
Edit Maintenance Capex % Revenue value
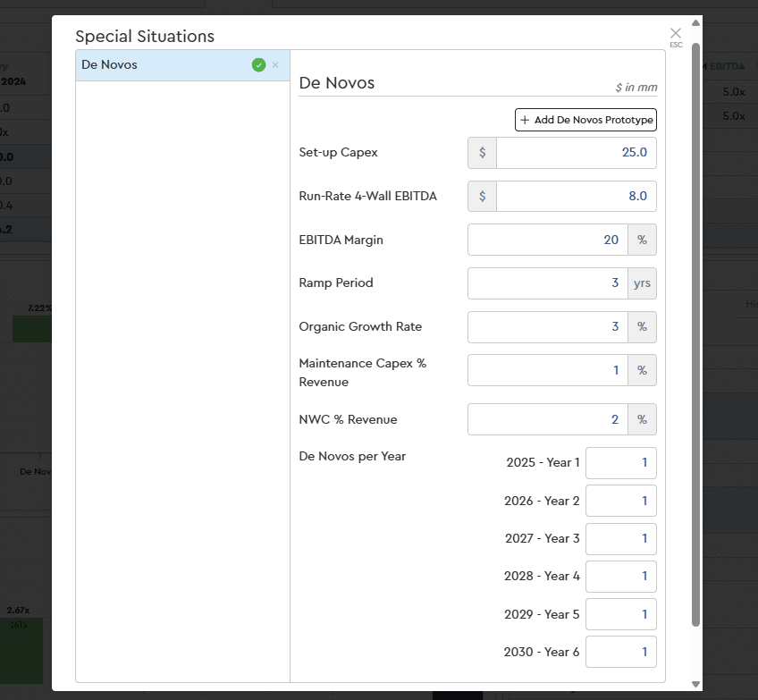pos(547,370)
